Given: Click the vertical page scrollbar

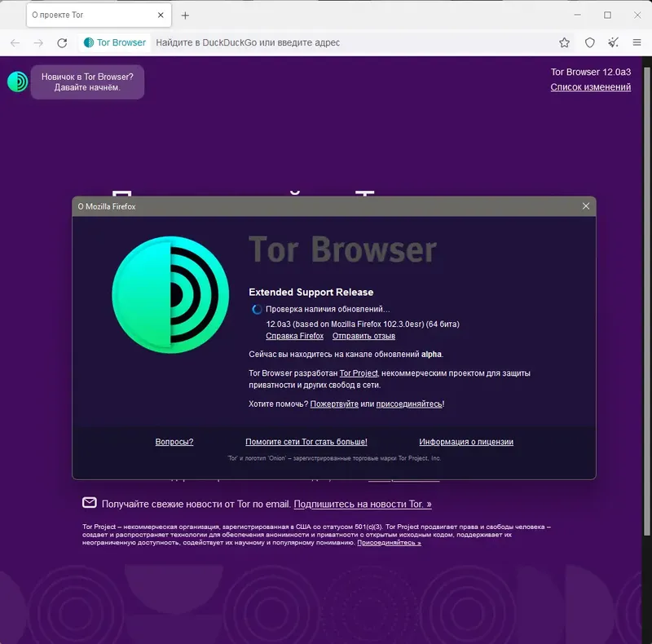Looking at the screenshot, I should tap(646, 301).
